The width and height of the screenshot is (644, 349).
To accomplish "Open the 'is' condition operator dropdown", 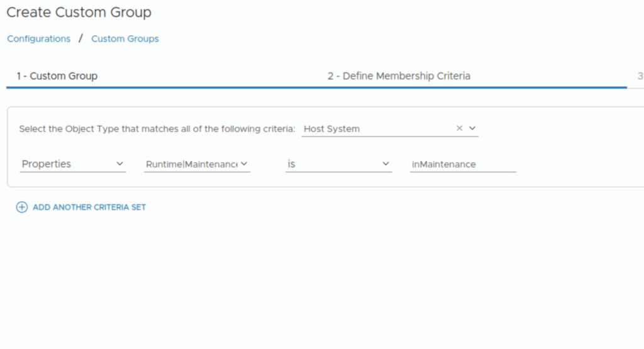I will (333, 164).
